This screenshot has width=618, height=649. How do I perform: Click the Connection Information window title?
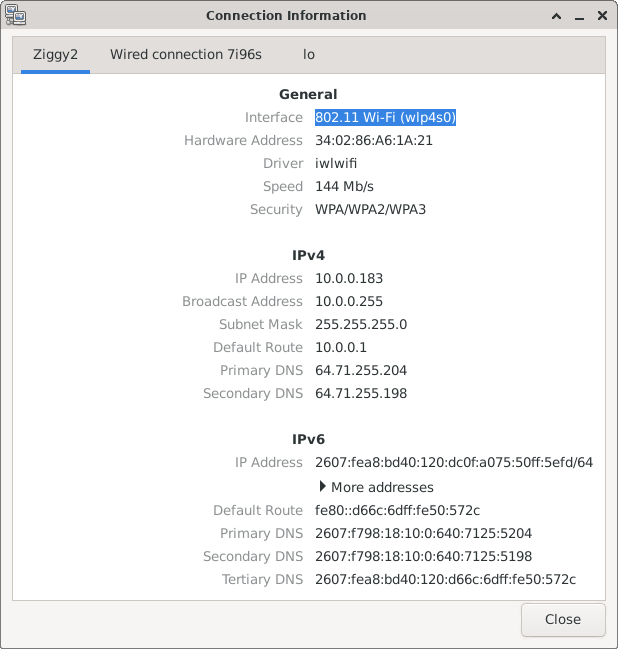coord(286,16)
